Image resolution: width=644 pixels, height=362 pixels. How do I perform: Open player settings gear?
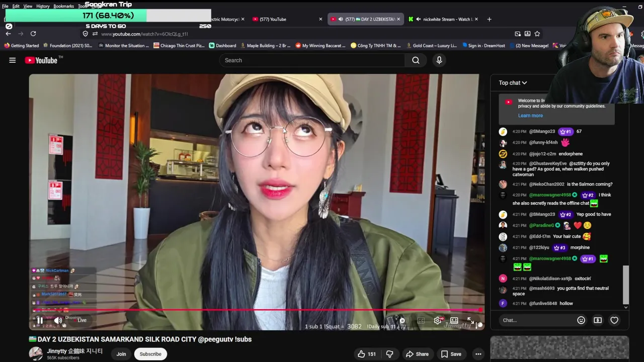tap(438, 320)
